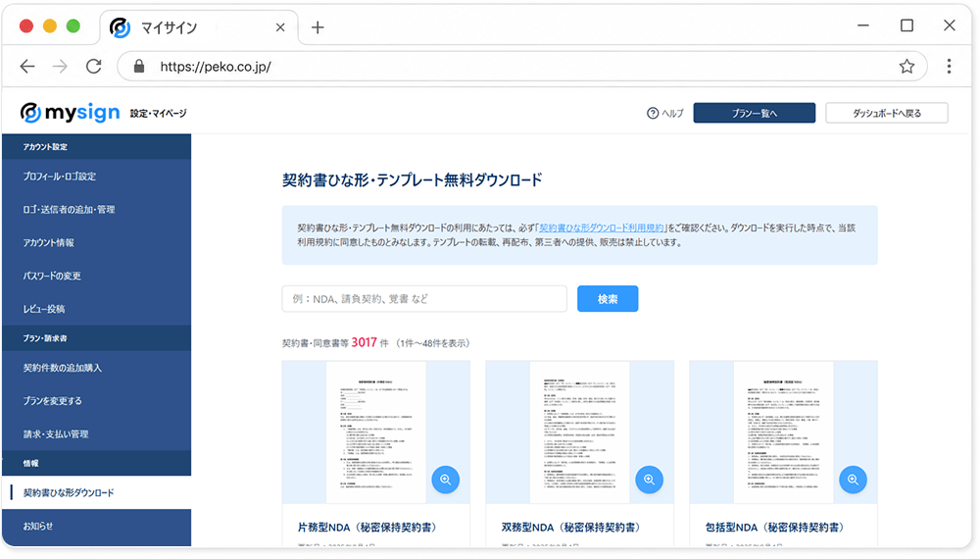
Task: Bookmark page with the star icon
Action: click(906, 67)
